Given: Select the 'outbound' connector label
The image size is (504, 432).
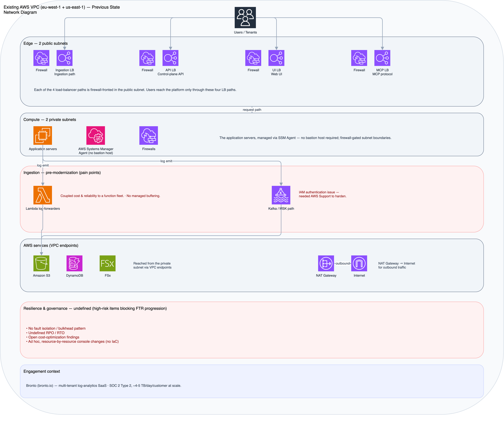Looking at the screenshot, I should 343,263.
